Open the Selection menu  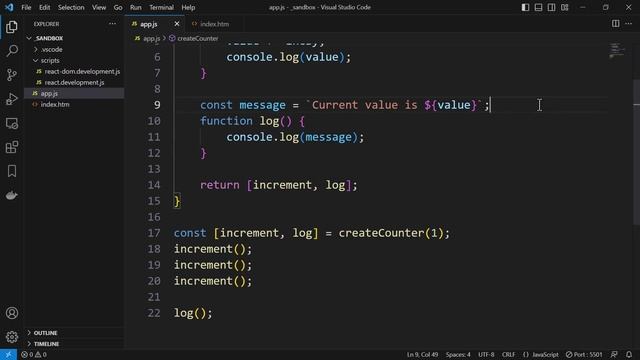click(x=71, y=7)
